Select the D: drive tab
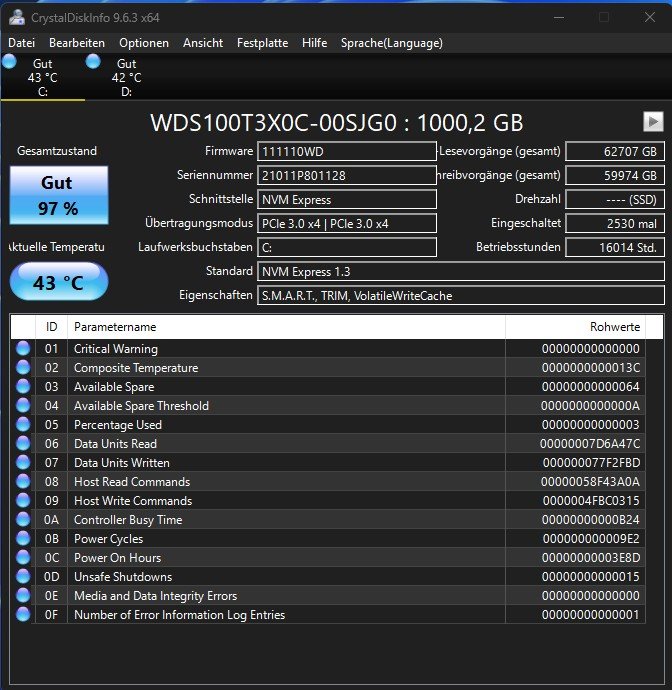Viewport: 672px width, 690px height. [x=126, y=77]
